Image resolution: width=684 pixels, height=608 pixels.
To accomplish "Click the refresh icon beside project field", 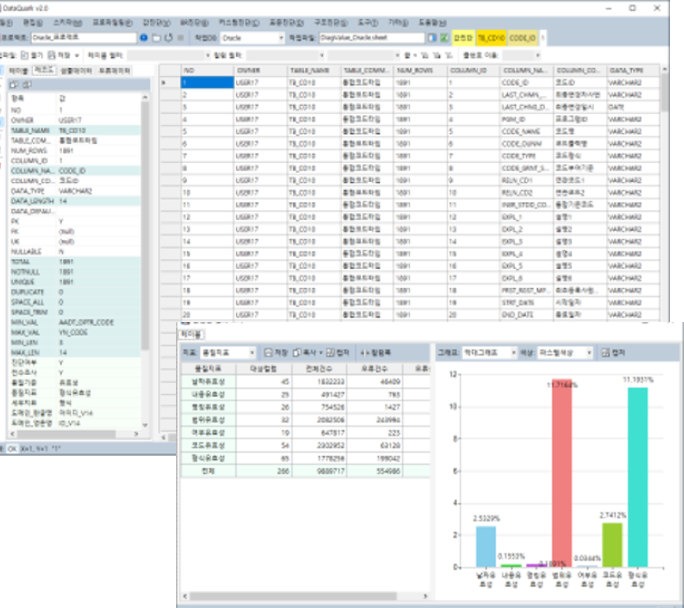I will click(167, 37).
